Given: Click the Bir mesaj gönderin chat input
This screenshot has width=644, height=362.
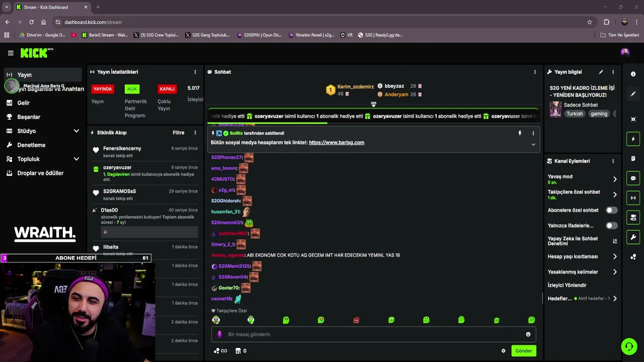Looking at the screenshot, I should tap(373, 334).
